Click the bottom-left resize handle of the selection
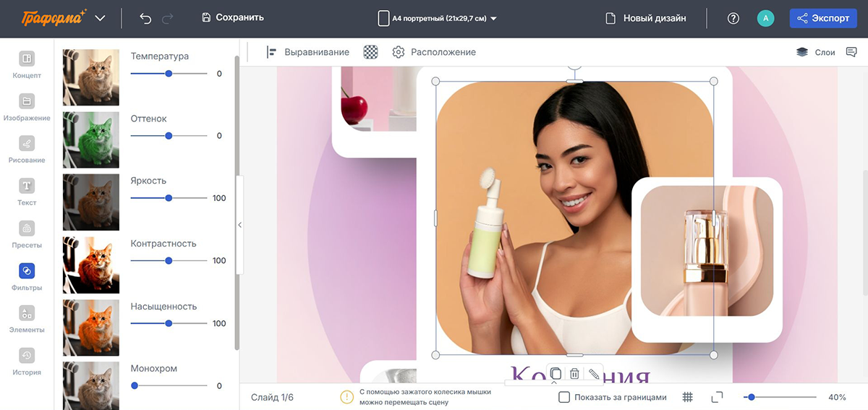The height and width of the screenshot is (410, 868). pos(435,355)
